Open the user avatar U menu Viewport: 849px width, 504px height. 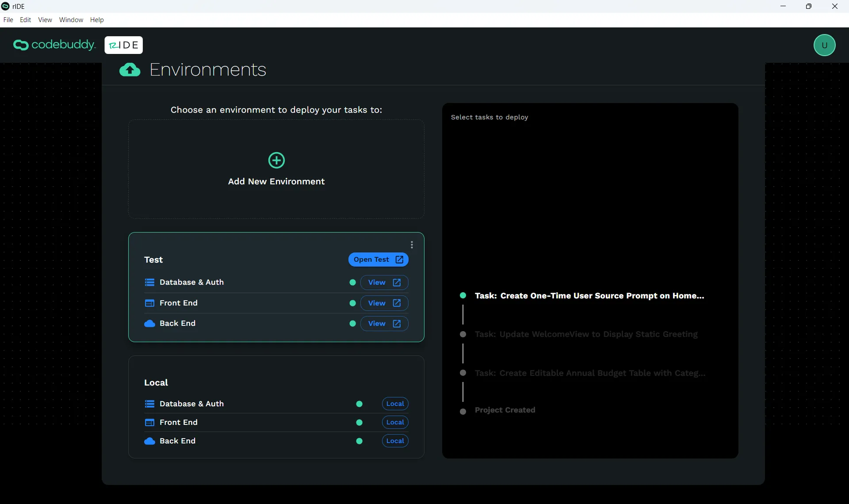pos(824,45)
